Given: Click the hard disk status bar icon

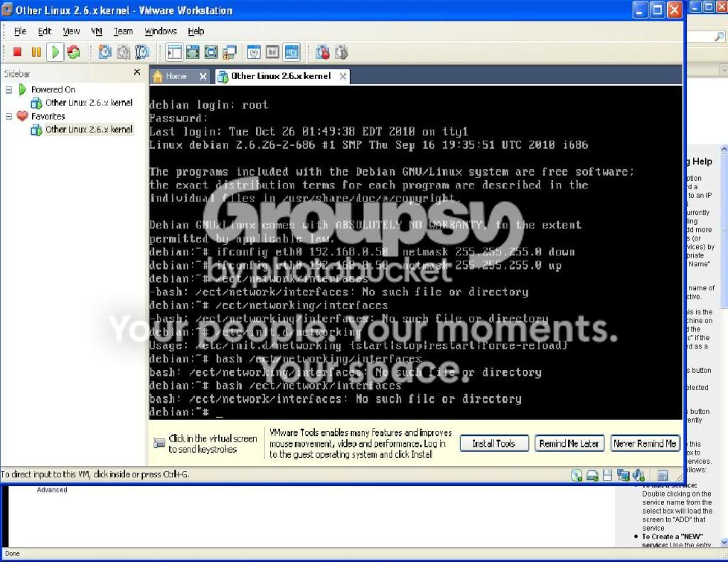Looking at the screenshot, I should pyautogui.click(x=592, y=475).
